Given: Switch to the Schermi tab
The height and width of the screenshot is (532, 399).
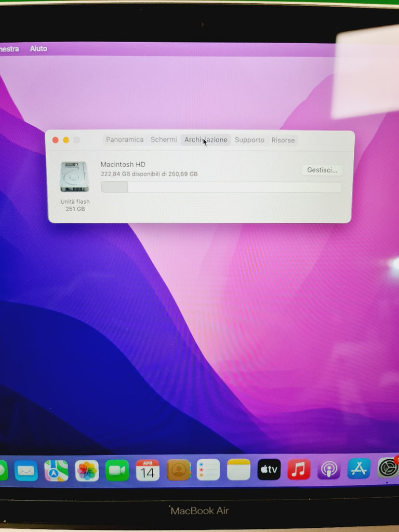Looking at the screenshot, I should [164, 139].
